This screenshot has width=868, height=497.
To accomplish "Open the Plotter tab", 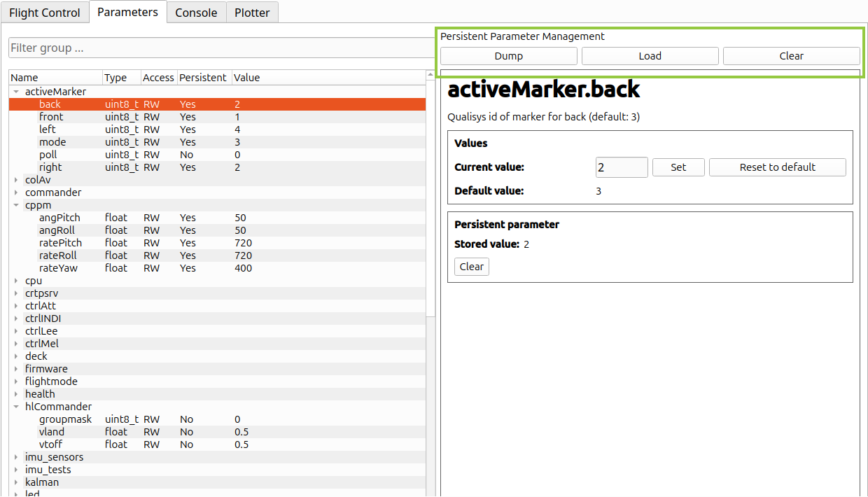I will pyautogui.click(x=252, y=13).
